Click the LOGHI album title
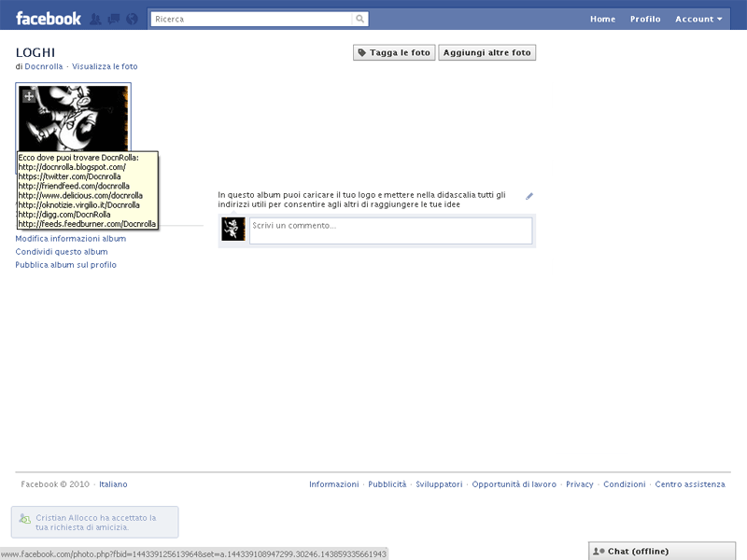 tap(35, 52)
